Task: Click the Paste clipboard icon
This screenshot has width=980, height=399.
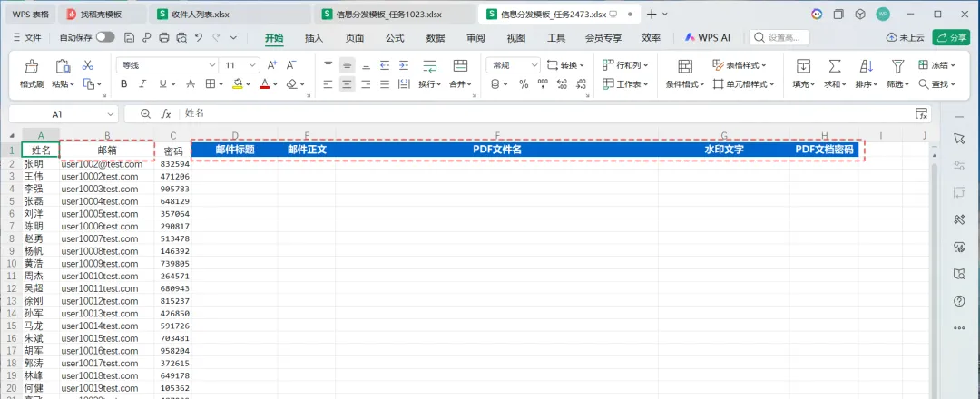Action: pos(63,65)
